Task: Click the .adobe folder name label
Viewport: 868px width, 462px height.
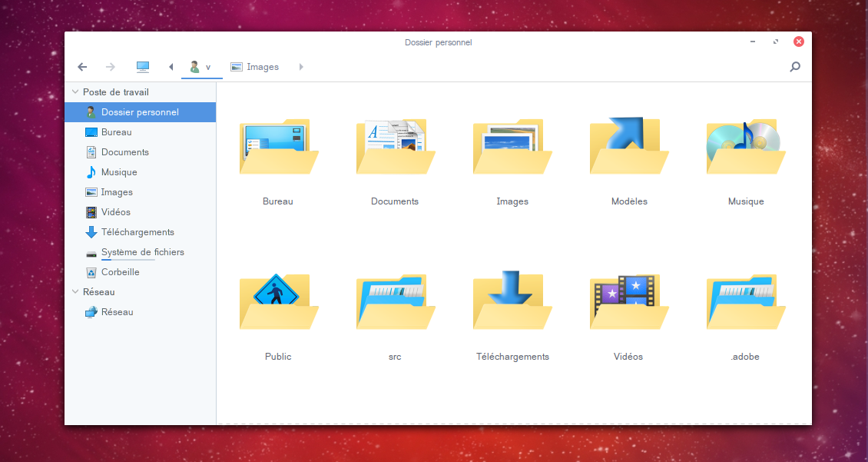Action: tap(745, 357)
